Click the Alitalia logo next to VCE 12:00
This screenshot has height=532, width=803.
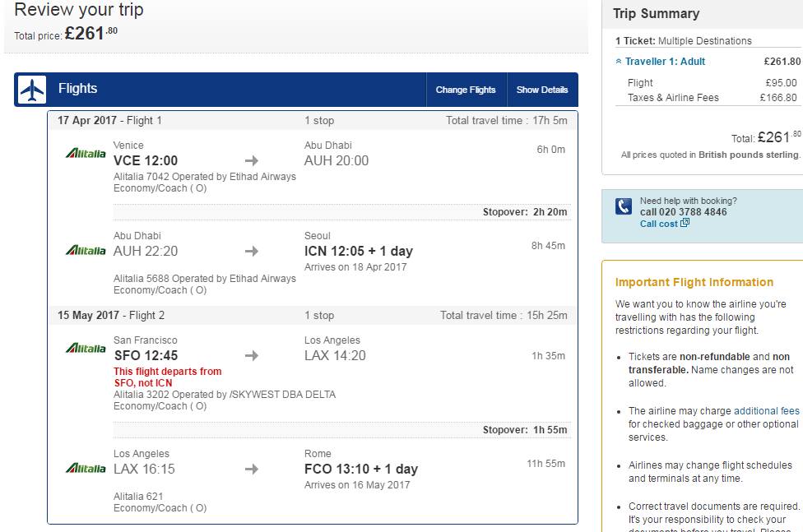click(86, 154)
